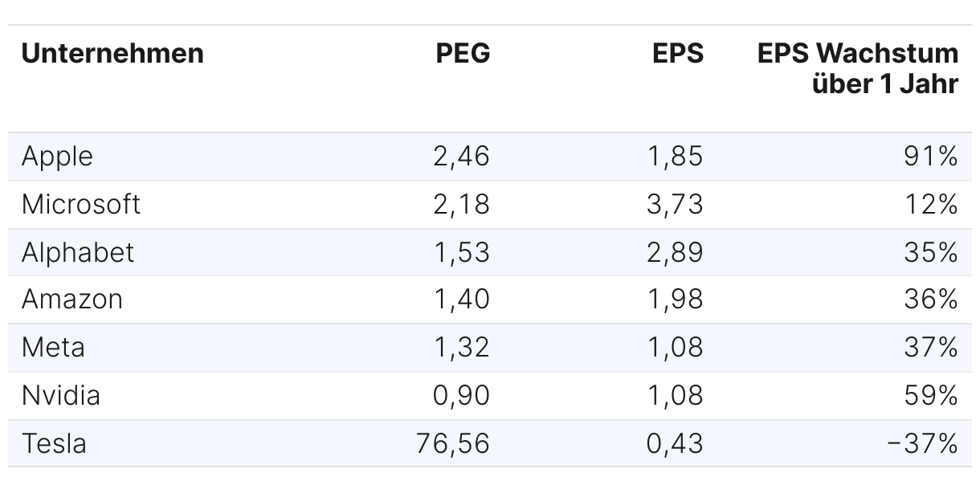Select Apple's EPS growth of 91%
The image size is (980, 477).
tap(933, 156)
